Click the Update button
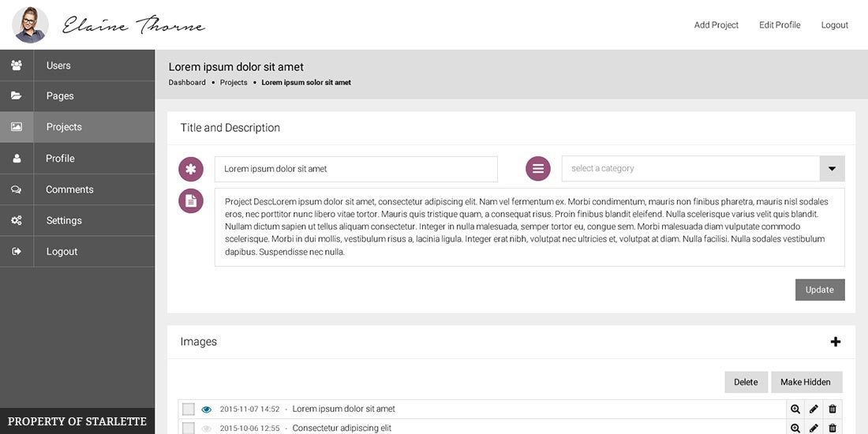The width and height of the screenshot is (868, 434). coord(820,290)
